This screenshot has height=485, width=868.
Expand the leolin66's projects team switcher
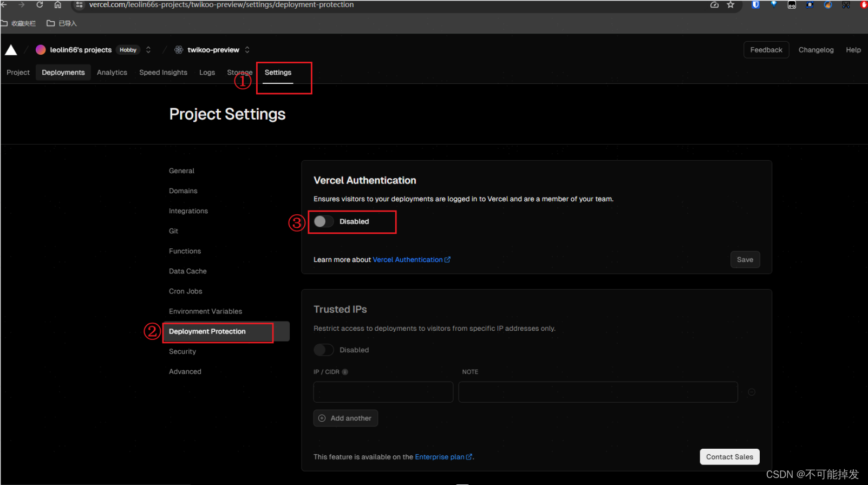pos(148,50)
